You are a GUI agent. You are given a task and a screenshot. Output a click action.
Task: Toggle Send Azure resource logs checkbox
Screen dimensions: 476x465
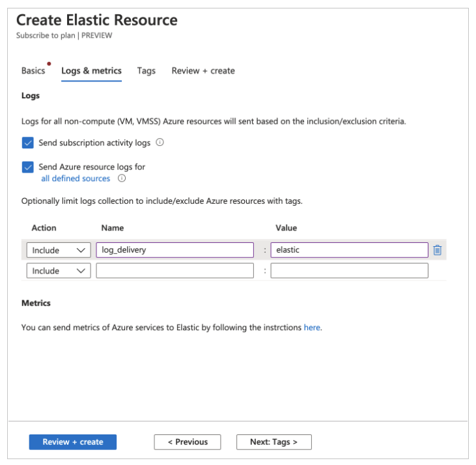point(28,167)
